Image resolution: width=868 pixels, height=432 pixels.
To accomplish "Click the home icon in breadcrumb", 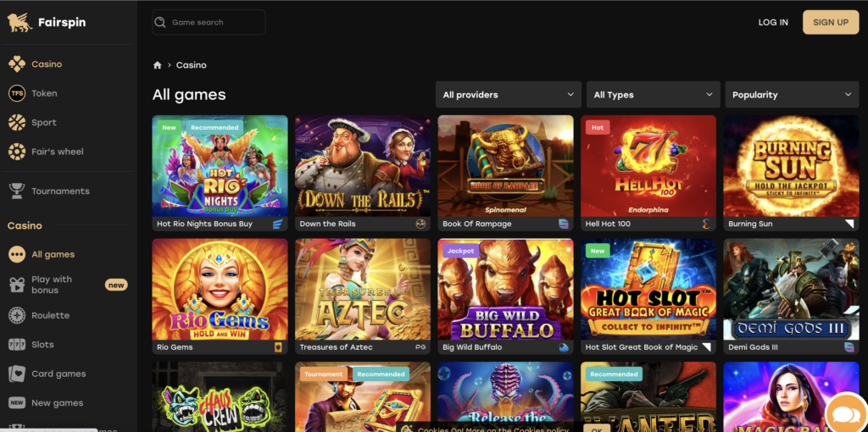I will coord(157,65).
